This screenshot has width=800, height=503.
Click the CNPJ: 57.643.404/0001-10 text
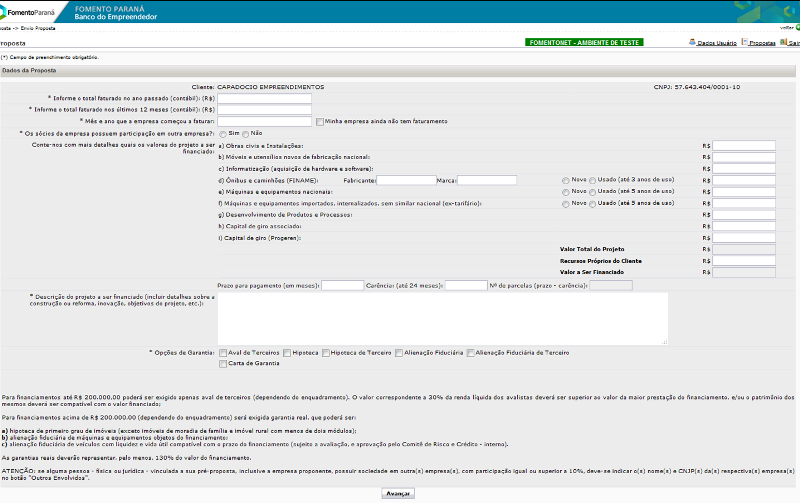[696, 87]
